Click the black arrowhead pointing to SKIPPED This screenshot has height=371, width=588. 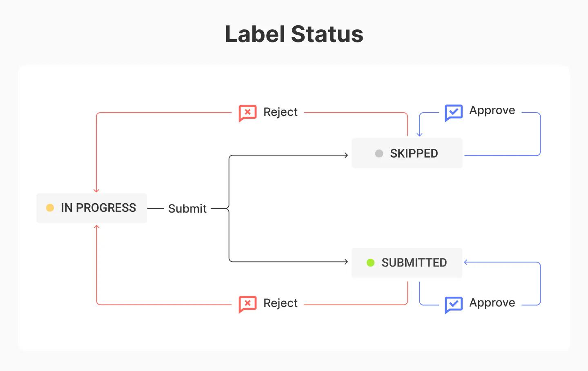click(346, 155)
